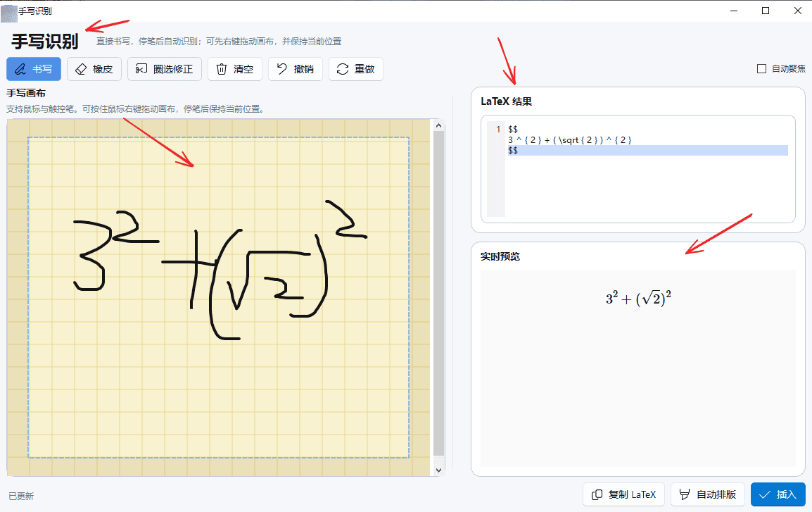Close the 手写识别 window

(x=797, y=11)
